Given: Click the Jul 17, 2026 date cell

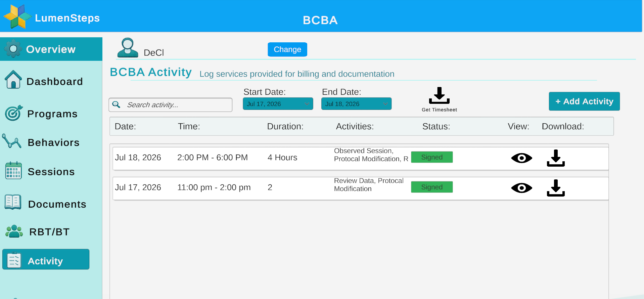Looking at the screenshot, I should (x=138, y=187).
